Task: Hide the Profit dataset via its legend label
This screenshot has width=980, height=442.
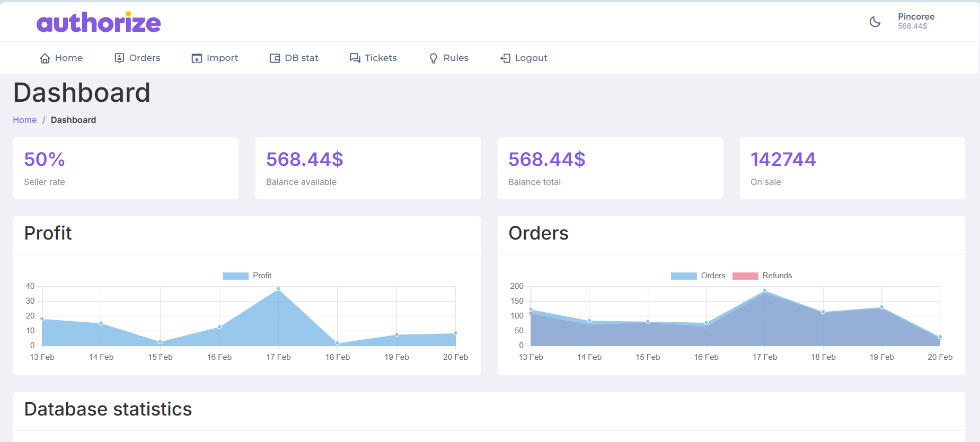Action: tap(262, 276)
